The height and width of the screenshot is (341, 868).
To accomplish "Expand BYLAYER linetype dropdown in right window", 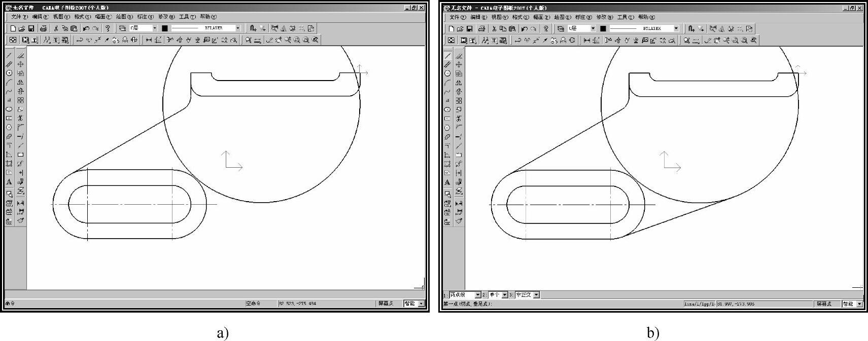I will (x=676, y=28).
